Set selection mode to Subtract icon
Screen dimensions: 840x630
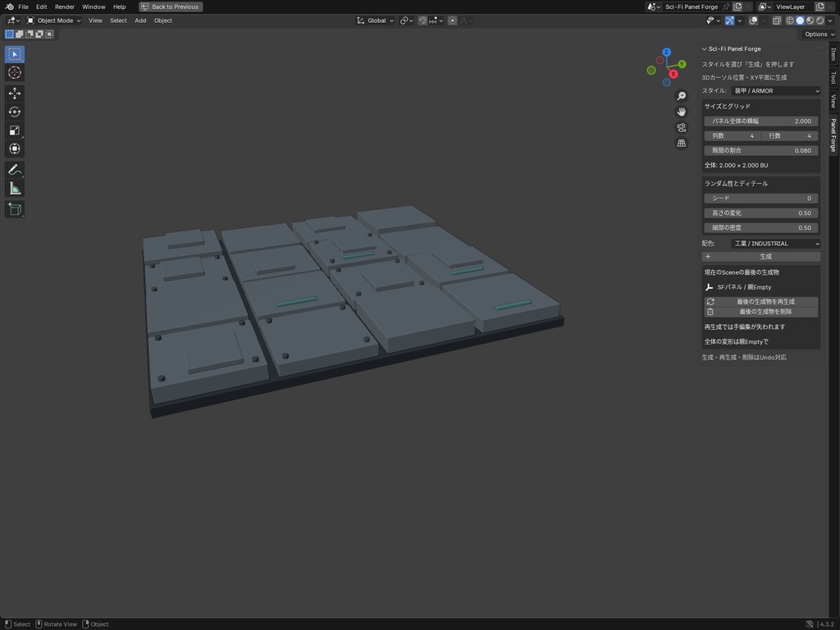(30, 34)
